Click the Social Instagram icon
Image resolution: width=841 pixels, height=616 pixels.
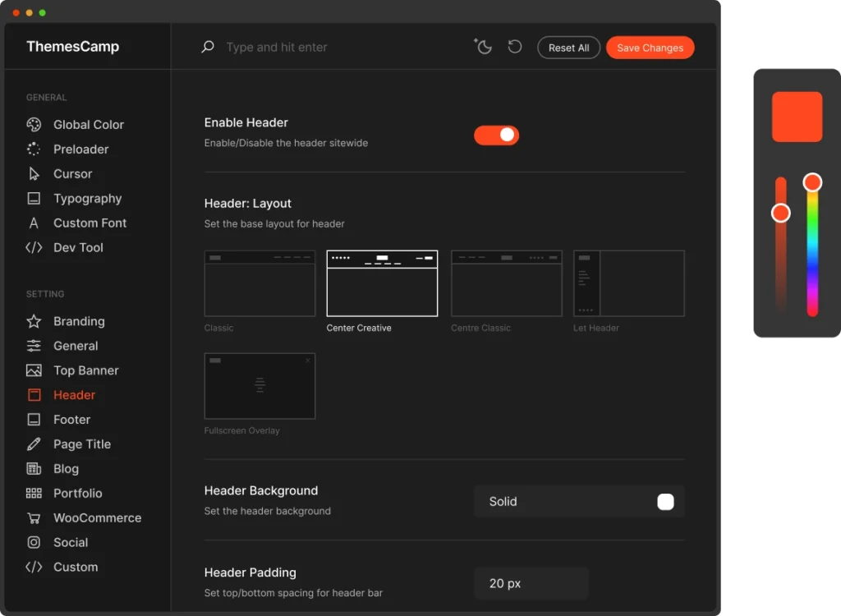(34, 543)
